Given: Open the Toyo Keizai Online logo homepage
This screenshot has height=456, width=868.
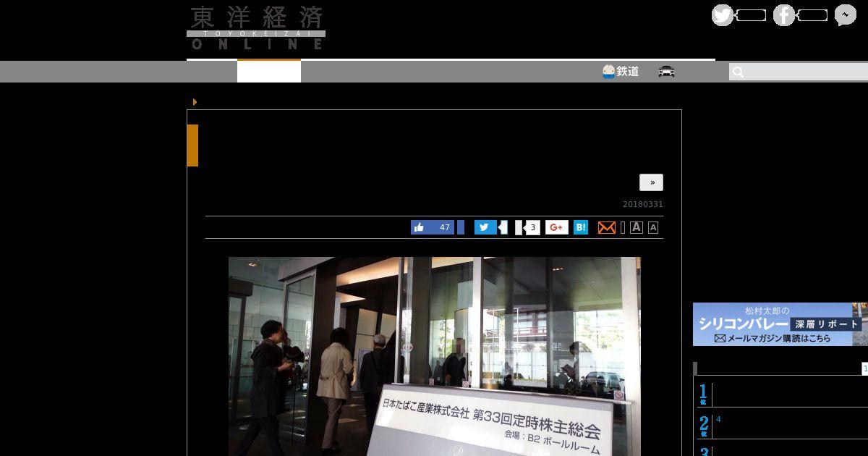Looking at the screenshot, I should (x=256, y=28).
